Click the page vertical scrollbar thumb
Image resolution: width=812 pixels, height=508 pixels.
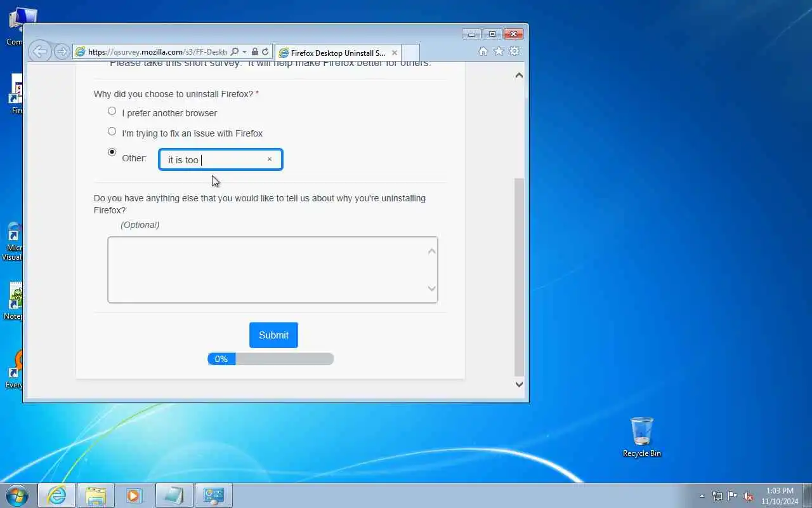pyautogui.click(x=519, y=276)
